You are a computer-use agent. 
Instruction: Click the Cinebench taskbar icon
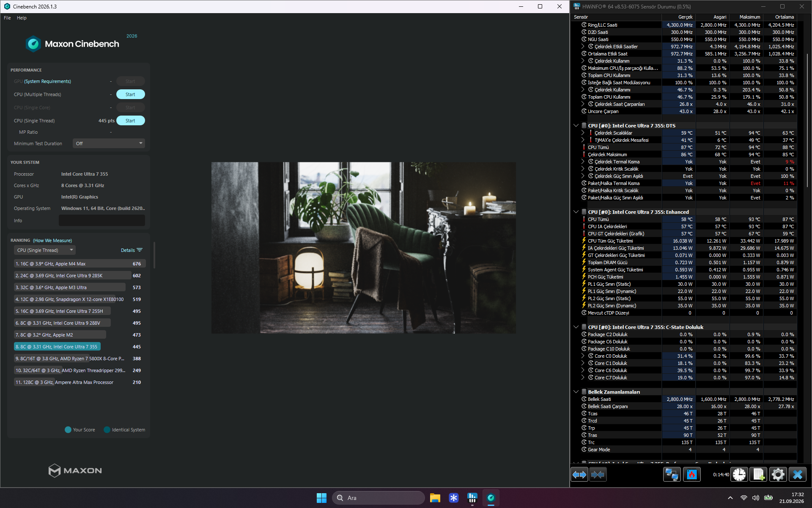pos(491,498)
